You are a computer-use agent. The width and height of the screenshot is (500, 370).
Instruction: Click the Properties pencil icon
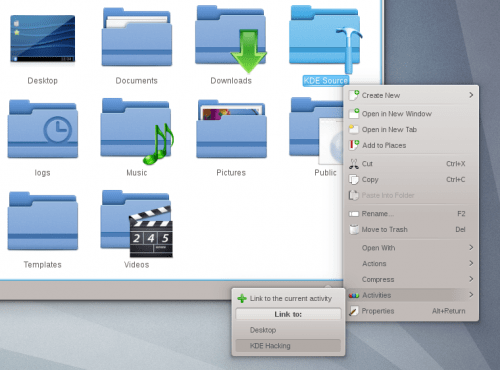[354, 311]
